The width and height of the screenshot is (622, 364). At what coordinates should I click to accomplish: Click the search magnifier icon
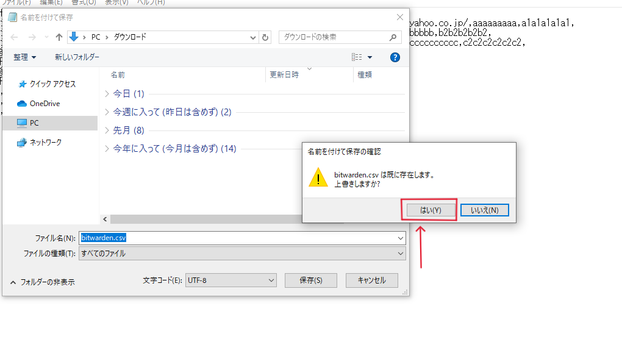tap(393, 37)
